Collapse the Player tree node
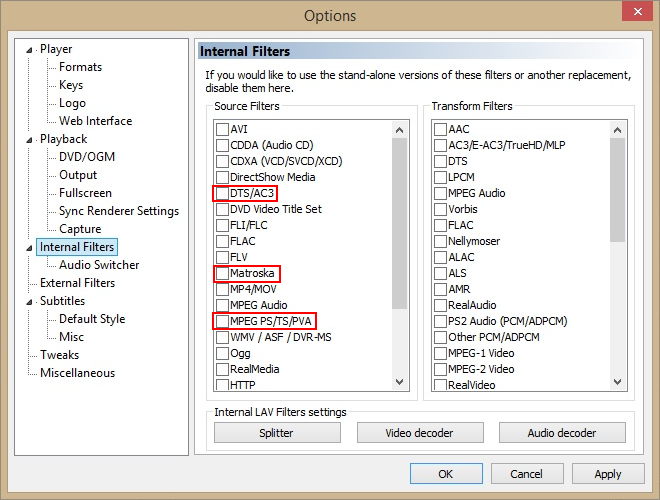The height and width of the screenshot is (500, 660). tap(29, 50)
